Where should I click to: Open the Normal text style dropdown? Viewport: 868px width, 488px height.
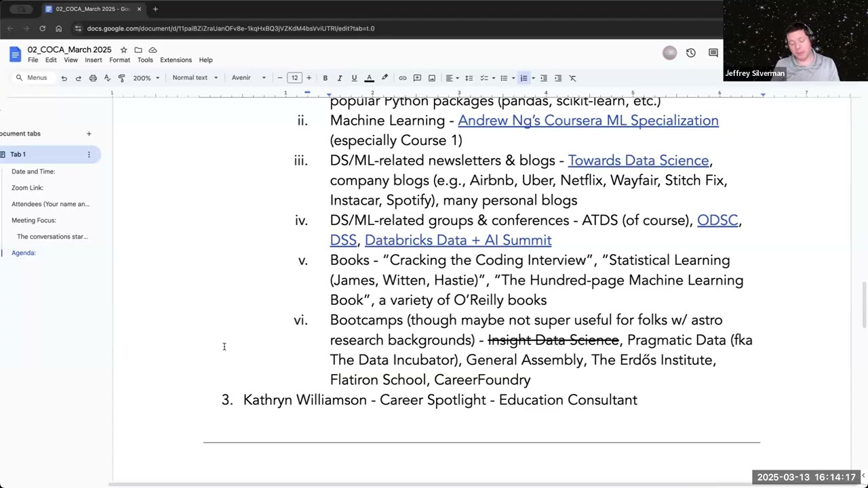tap(195, 78)
